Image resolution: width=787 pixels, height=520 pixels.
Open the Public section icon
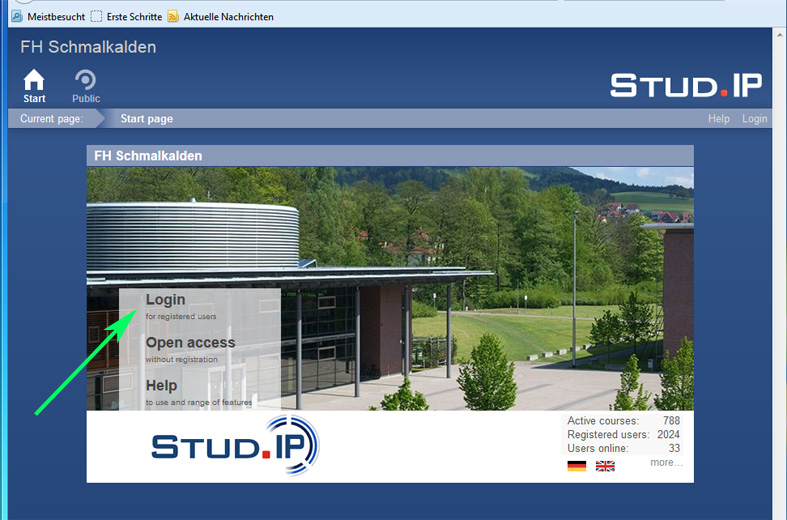click(x=85, y=80)
